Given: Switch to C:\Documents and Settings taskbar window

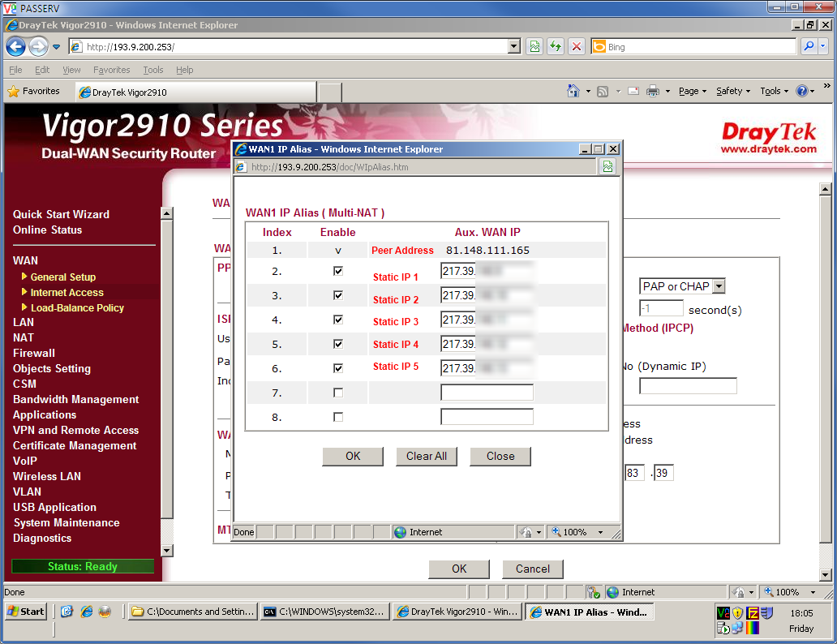Looking at the screenshot, I should [x=193, y=612].
